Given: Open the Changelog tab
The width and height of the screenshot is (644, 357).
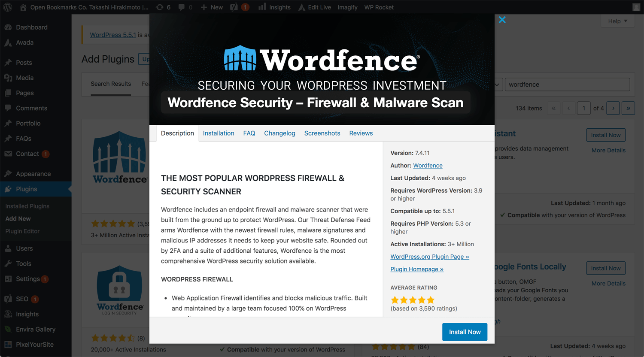Looking at the screenshot, I should point(279,133).
